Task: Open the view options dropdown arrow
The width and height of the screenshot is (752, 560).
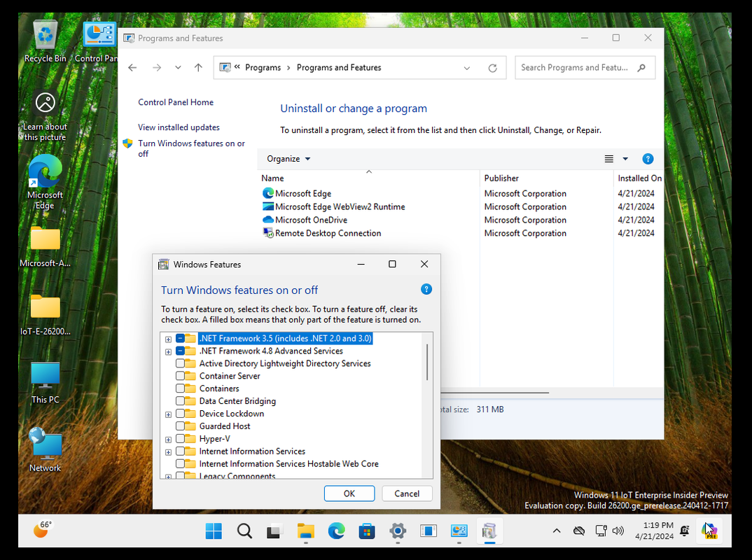Action: click(x=625, y=159)
